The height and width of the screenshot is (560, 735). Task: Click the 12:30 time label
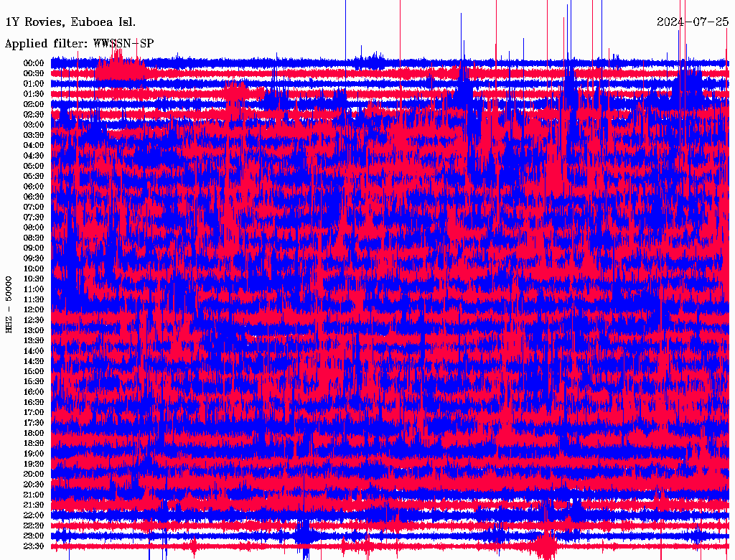click(34, 320)
